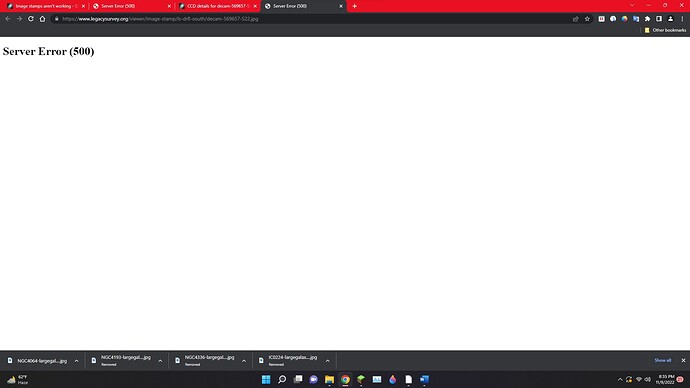Open the browser home page

[42, 19]
